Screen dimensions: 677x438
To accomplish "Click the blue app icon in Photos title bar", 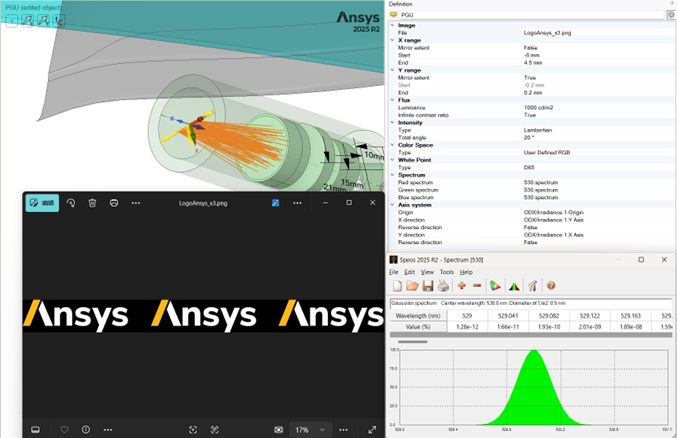I will tap(275, 203).
